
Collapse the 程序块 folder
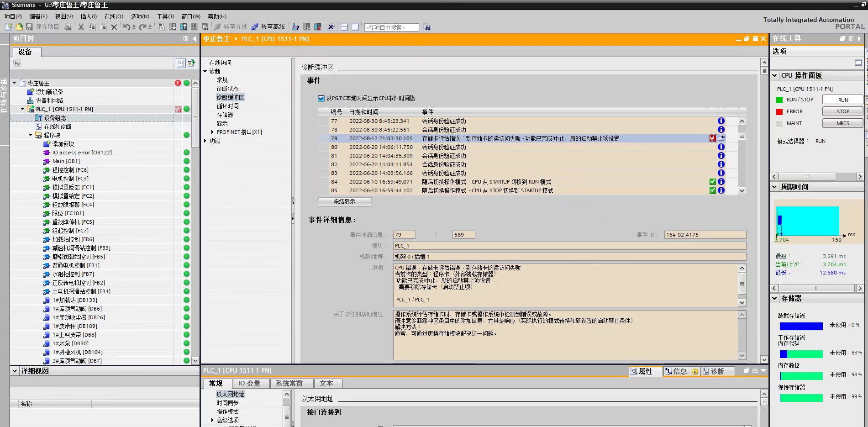(31, 135)
